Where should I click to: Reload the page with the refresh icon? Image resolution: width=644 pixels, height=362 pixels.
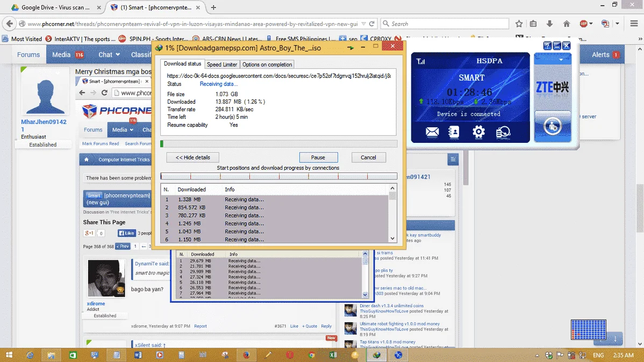coord(371,24)
